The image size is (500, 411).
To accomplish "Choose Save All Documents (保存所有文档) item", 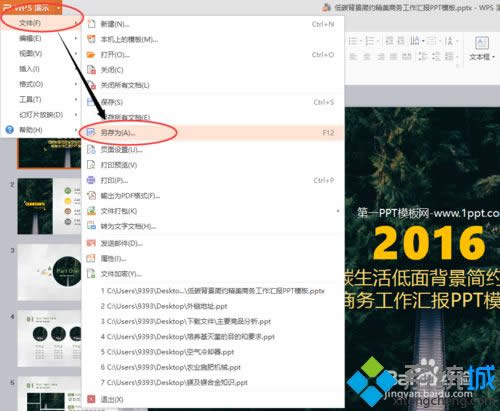I will 213,117.
